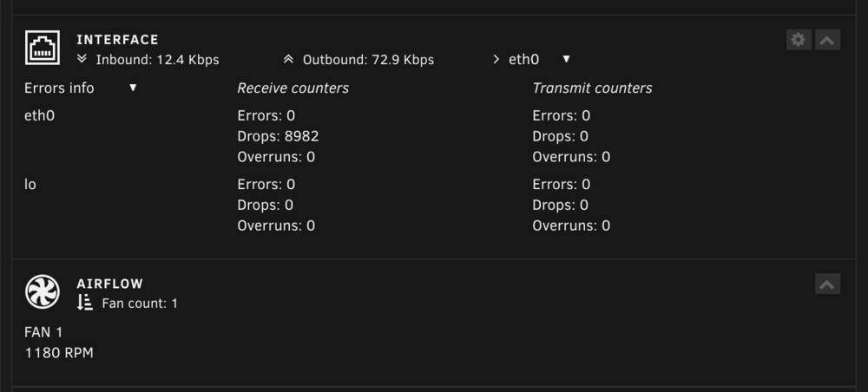Screen dimensions: 868x392
Task: Click eth0 transmit Overruns: 0
Action: tap(571, 157)
